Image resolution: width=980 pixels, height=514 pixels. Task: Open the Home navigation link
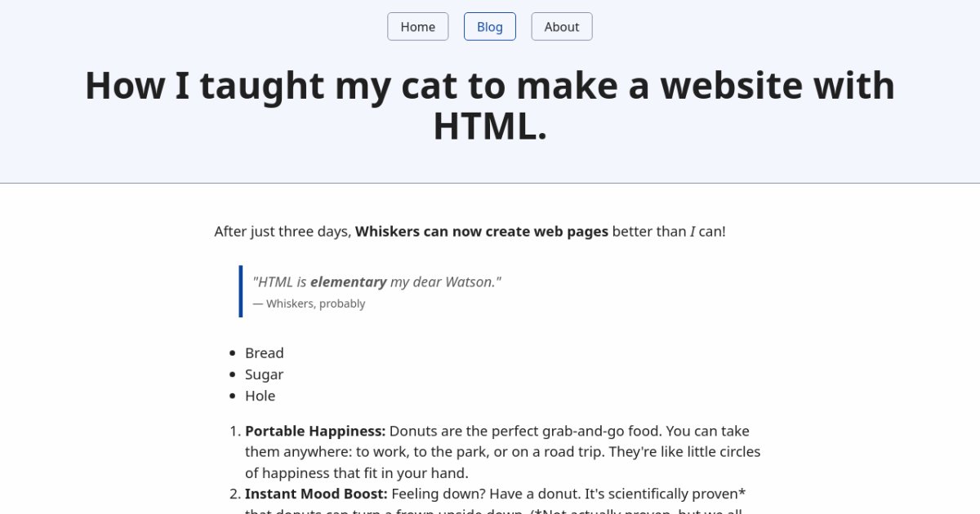(417, 27)
